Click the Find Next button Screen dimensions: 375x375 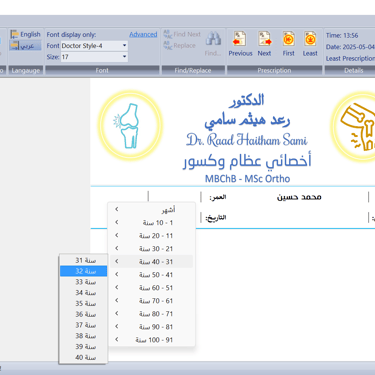click(182, 34)
